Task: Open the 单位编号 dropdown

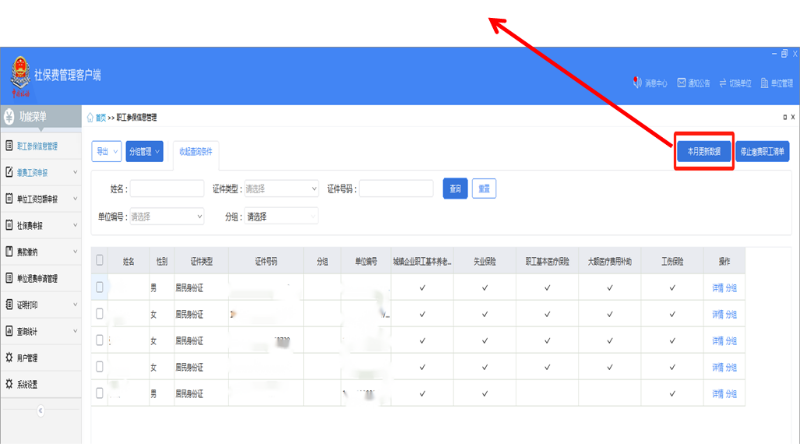Action: pos(166,215)
